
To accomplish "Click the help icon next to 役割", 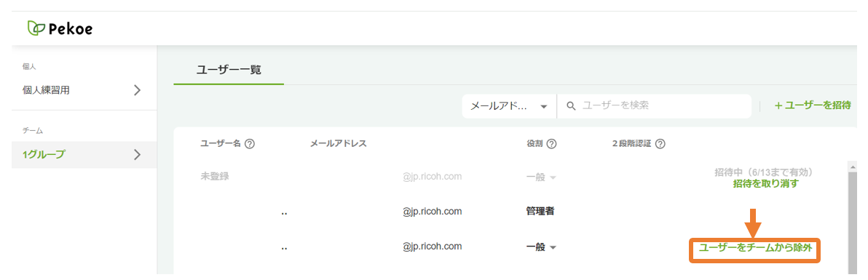I will 551,144.
